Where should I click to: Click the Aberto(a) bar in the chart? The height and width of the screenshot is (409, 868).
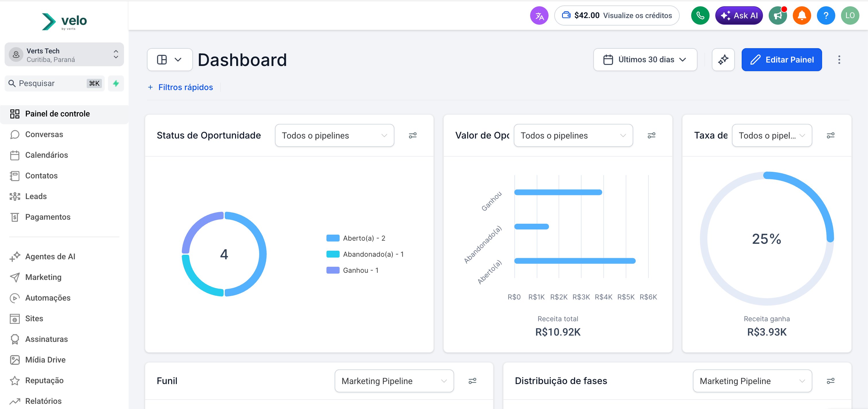pyautogui.click(x=575, y=261)
